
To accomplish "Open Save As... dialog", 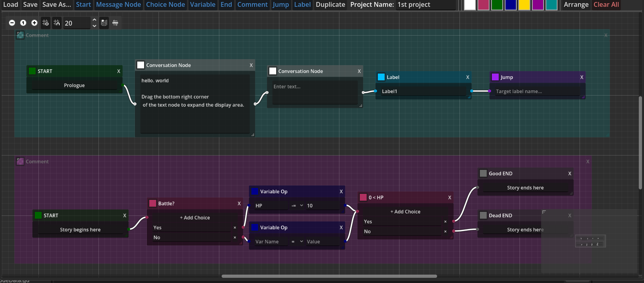I will click(56, 4).
